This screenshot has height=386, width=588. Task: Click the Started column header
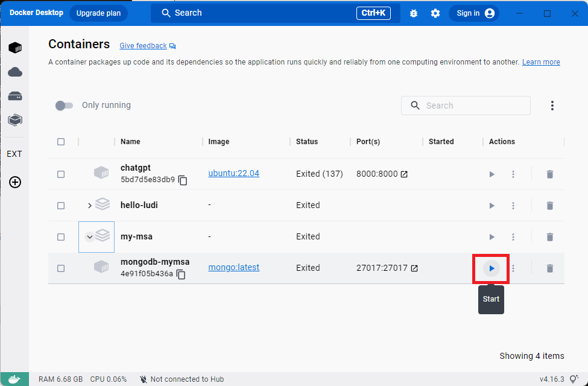click(441, 142)
